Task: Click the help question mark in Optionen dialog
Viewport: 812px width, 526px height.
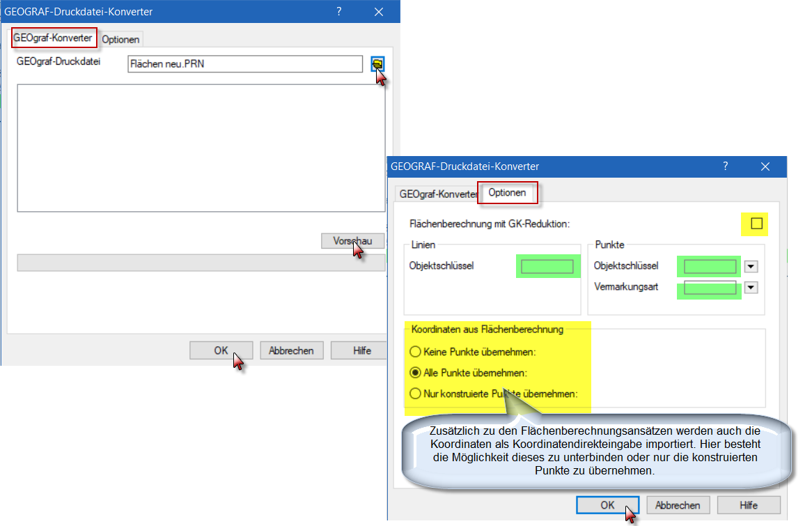Action: 725,166
